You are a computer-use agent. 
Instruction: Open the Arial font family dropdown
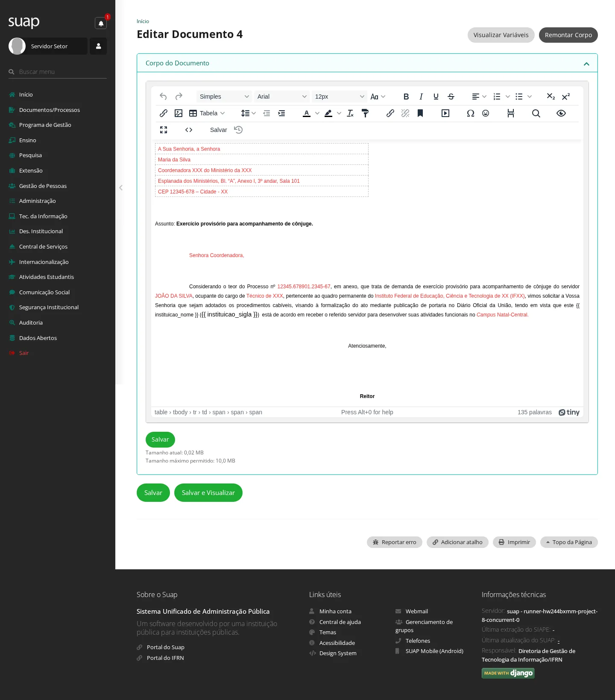[282, 97]
